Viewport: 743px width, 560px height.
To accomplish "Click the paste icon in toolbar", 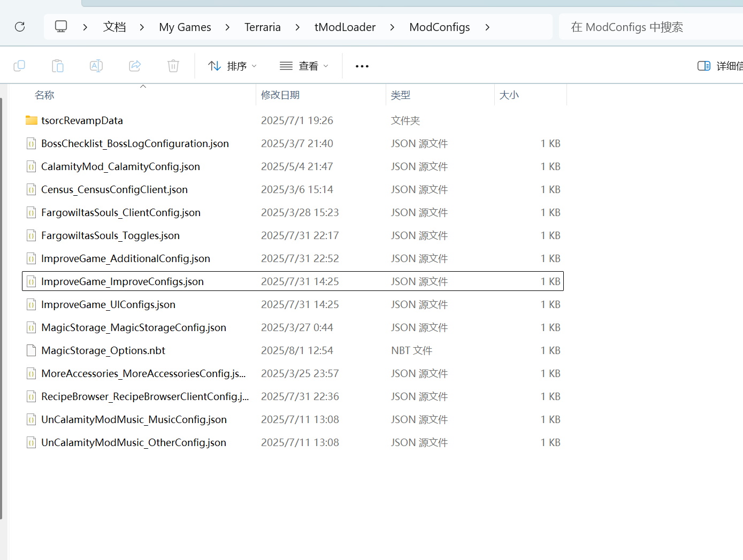I will pos(58,66).
